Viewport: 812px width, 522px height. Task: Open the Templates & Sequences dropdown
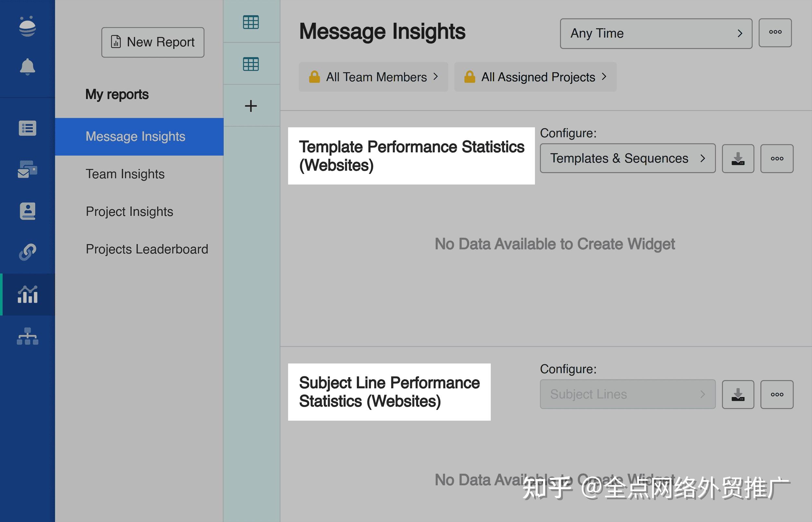tap(628, 158)
